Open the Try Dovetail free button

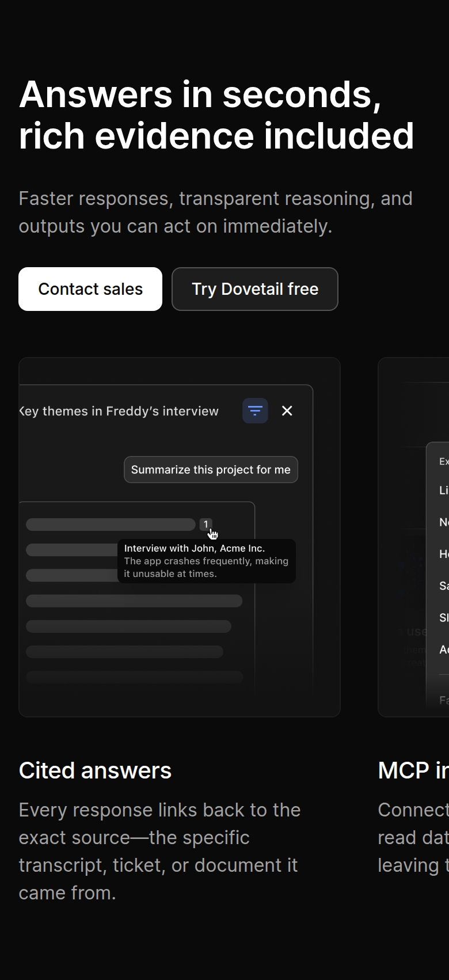(255, 289)
